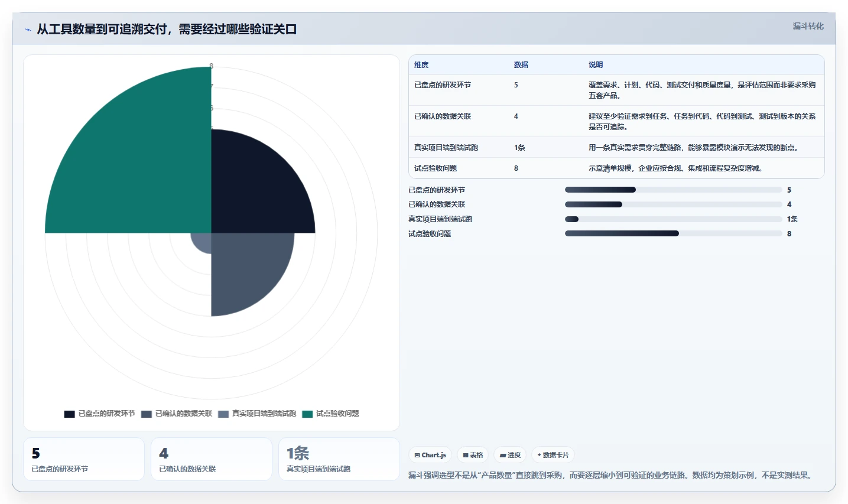848x504 pixels.
Task: Toggle 试点验收问题 legend swatch
Action: tap(307, 414)
